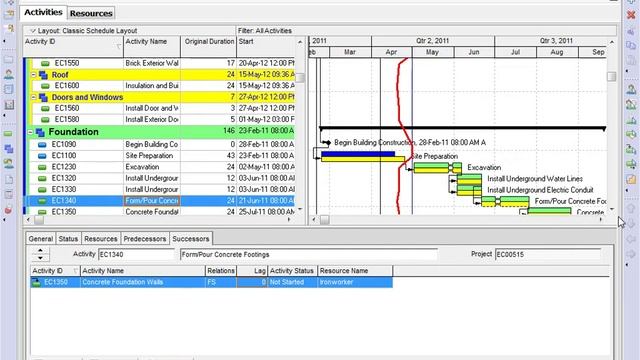
Task: Collapse the Doors and Windows WBS group
Action: coord(34,97)
